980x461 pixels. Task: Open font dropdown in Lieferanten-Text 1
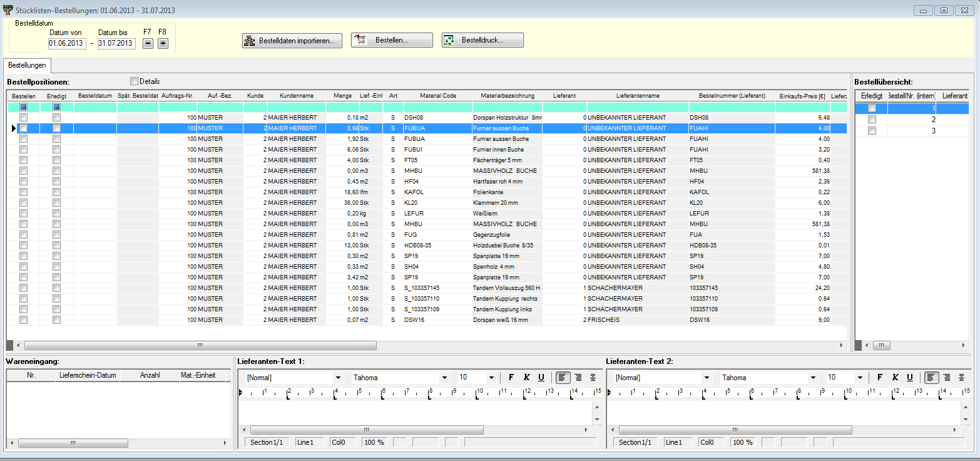444,378
